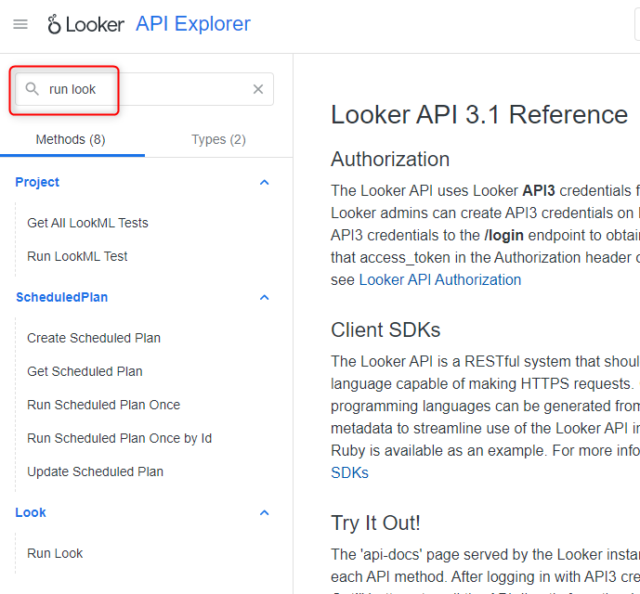Viewport: 640px width, 594px height.
Task: Click the API Explorer title
Action: pyautogui.click(x=193, y=24)
